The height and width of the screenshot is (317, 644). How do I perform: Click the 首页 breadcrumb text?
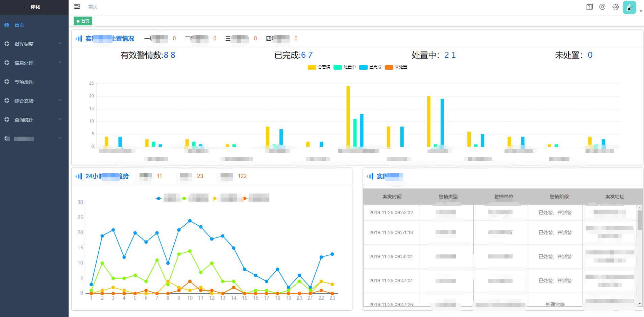tap(93, 7)
